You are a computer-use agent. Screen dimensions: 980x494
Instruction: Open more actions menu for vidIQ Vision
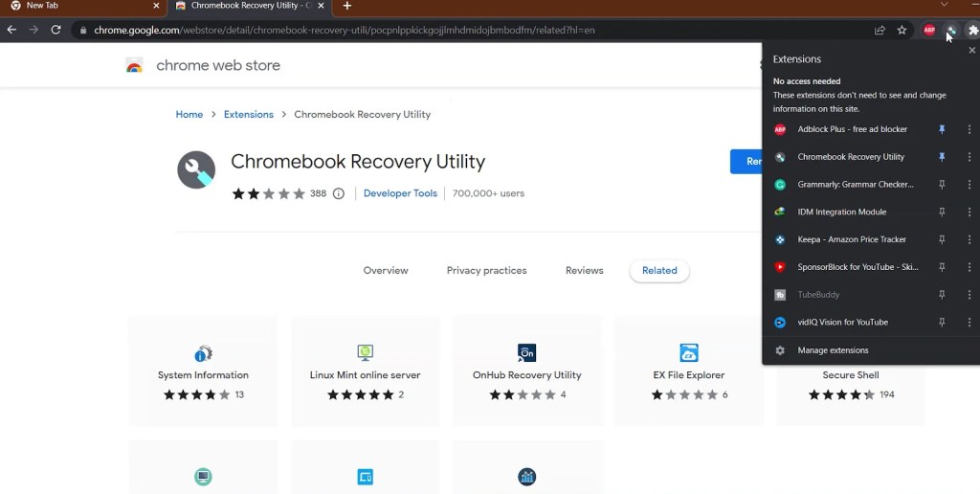(969, 322)
